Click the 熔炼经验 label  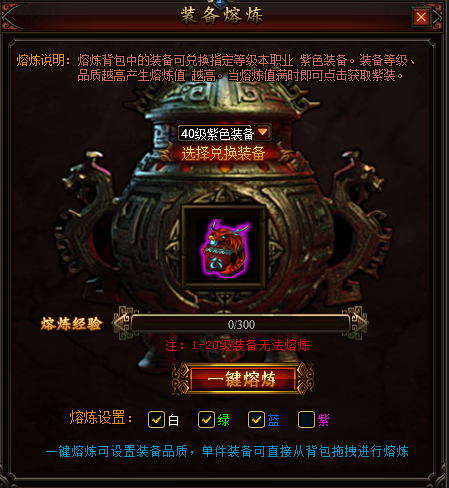(71, 324)
